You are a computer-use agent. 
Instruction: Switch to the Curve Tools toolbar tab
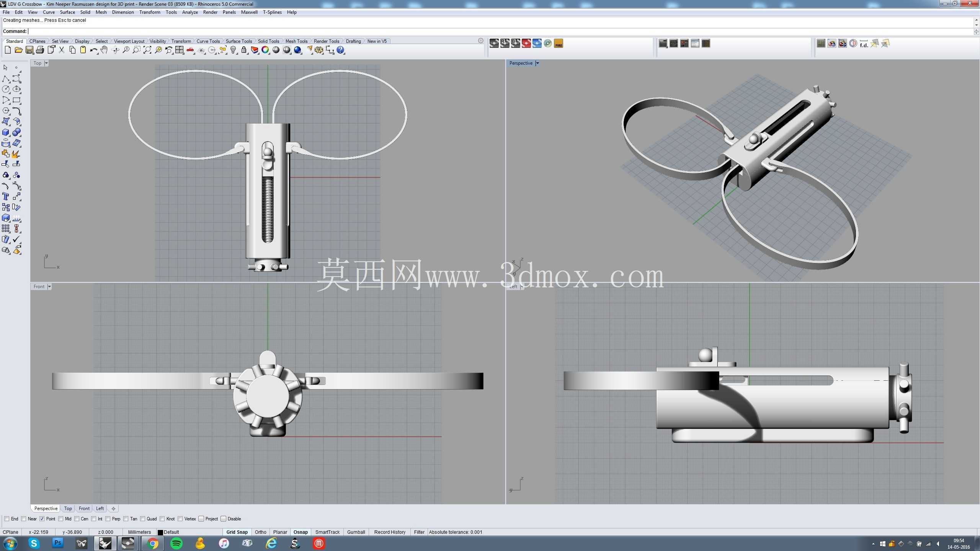tap(208, 41)
